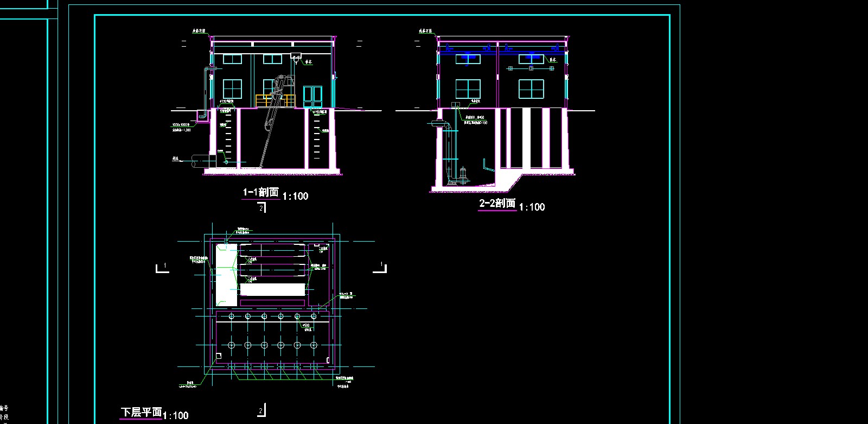Click the 2-2剖面 section title
Viewport: 868px width, 424px height.
(497, 204)
